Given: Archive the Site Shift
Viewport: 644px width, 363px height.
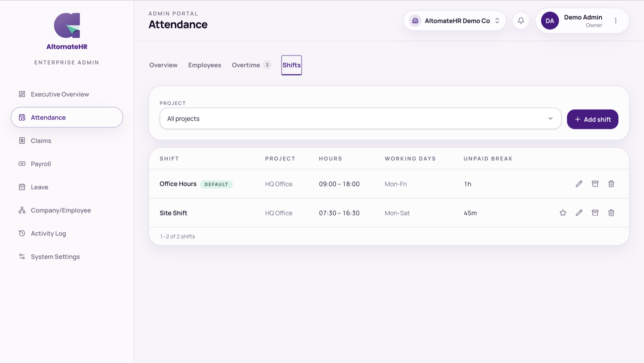Looking at the screenshot, I should click(x=595, y=213).
